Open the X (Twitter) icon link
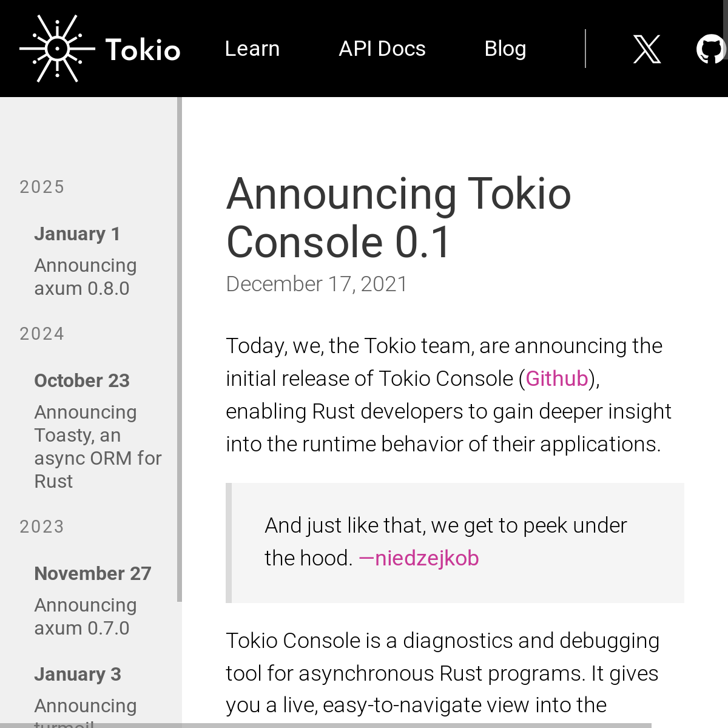The width and height of the screenshot is (728, 728). pyautogui.click(x=647, y=49)
